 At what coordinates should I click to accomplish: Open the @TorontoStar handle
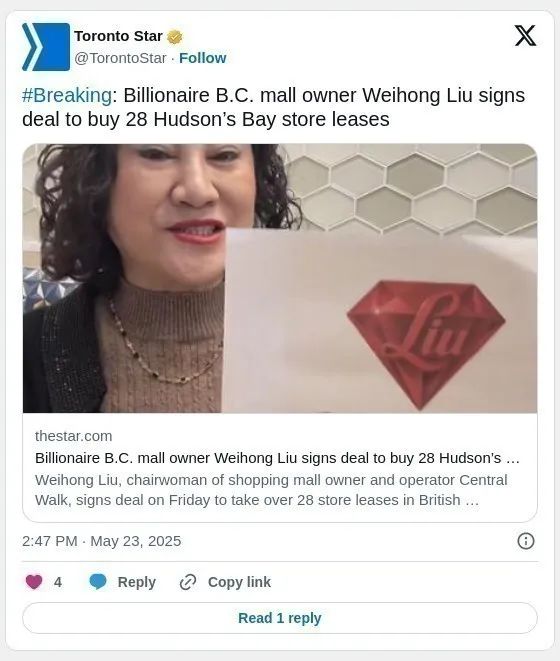click(x=120, y=58)
